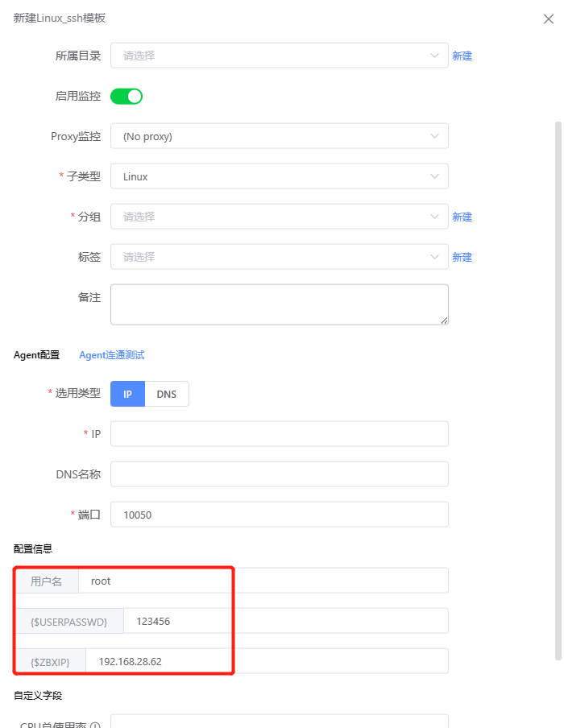Run the Agent连通测试 link

coord(111,355)
